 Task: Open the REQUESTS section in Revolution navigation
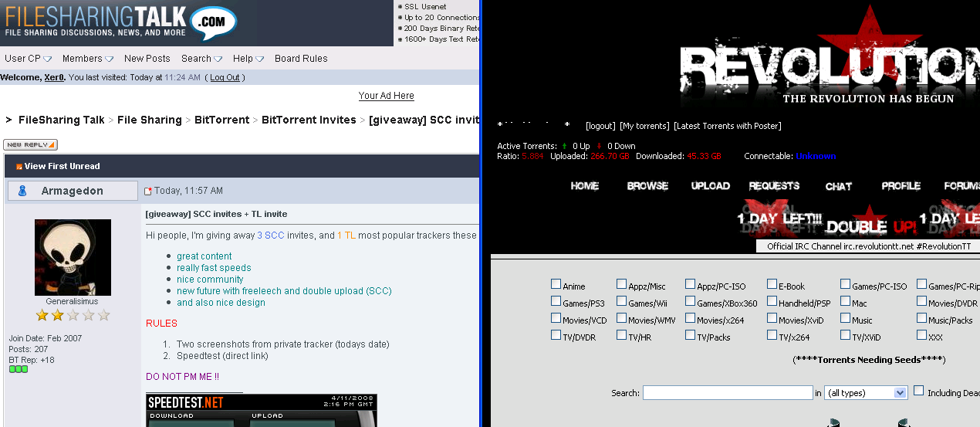774,186
